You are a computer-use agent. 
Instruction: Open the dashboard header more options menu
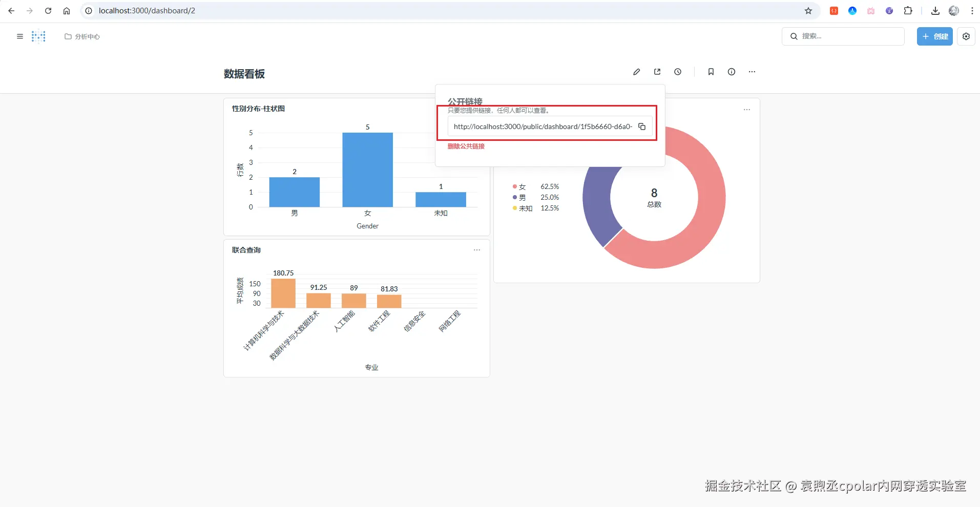point(752,72)
